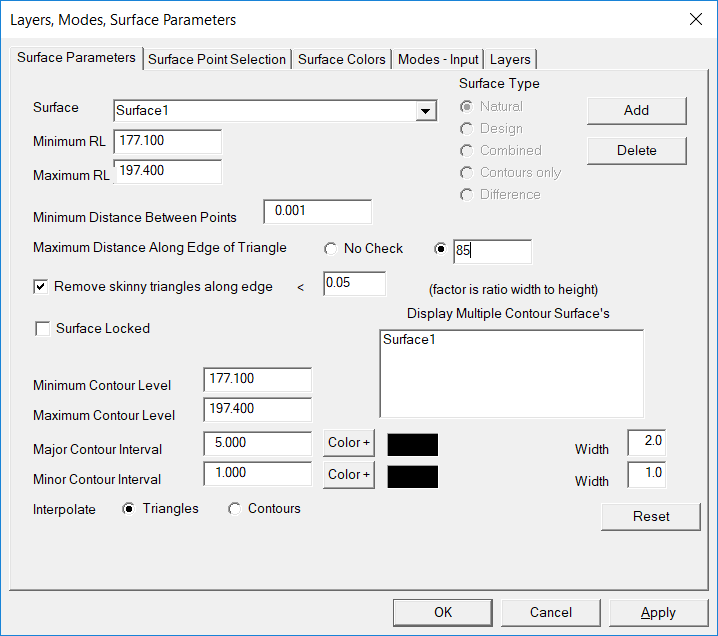Open Color + for Minor Contour Interval
Viewport: 718px width, 636px height.
[x=348, y=474]
